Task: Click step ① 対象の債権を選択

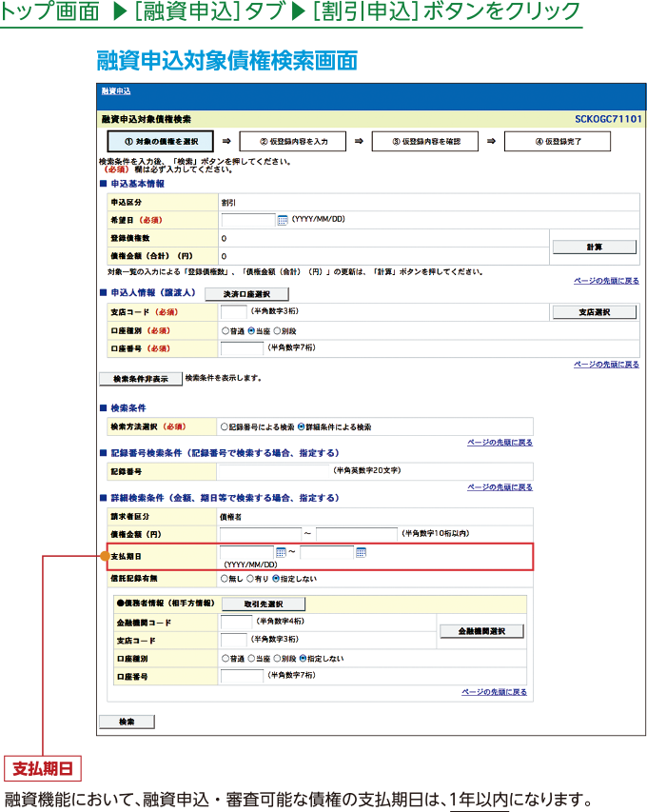Action: (x=161, y=141)
